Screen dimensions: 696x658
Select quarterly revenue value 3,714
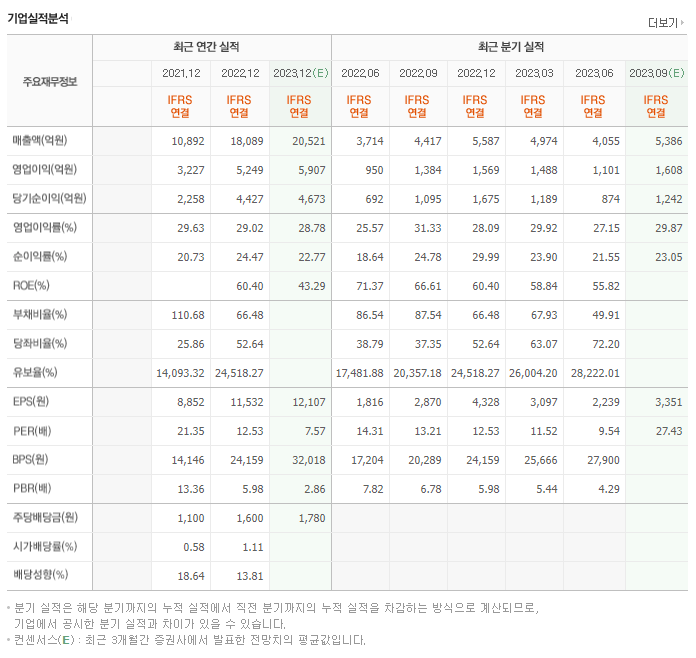click(370, 141)
